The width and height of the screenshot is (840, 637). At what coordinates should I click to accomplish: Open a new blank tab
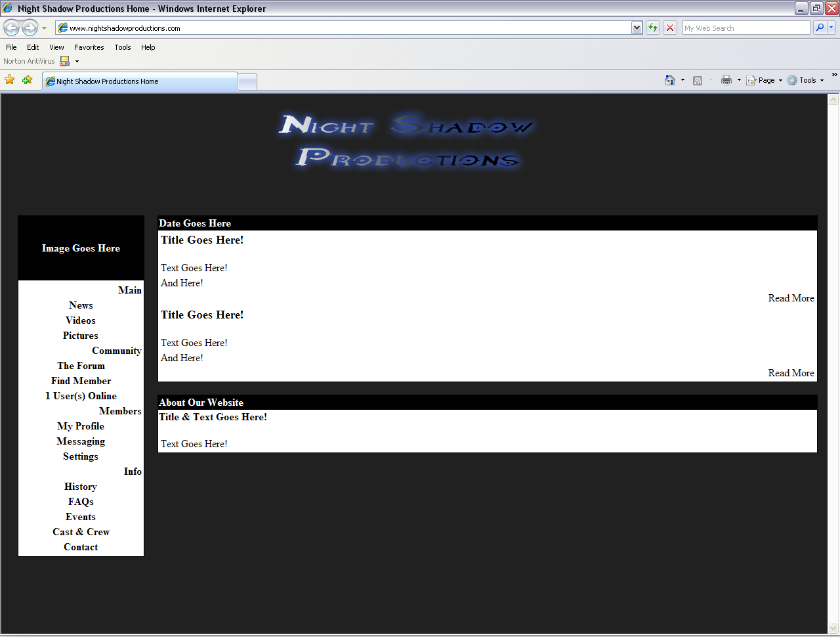(247, 81)
